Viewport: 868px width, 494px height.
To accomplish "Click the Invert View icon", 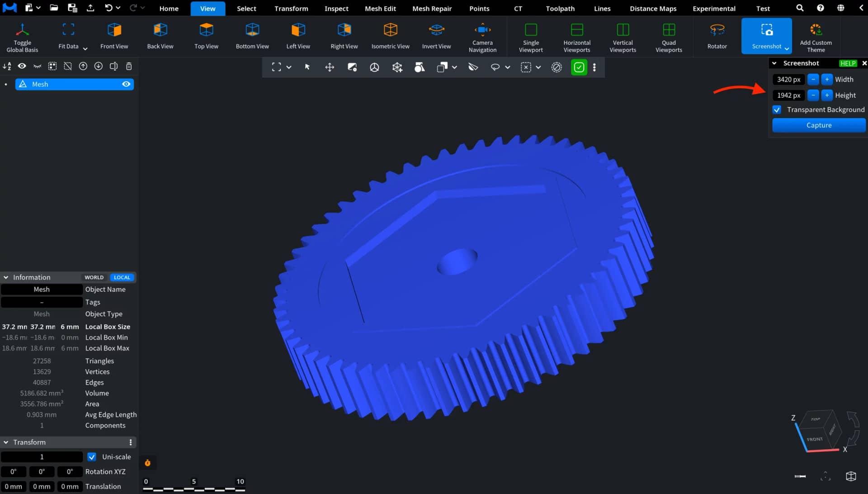I will (x=436, y=30).
